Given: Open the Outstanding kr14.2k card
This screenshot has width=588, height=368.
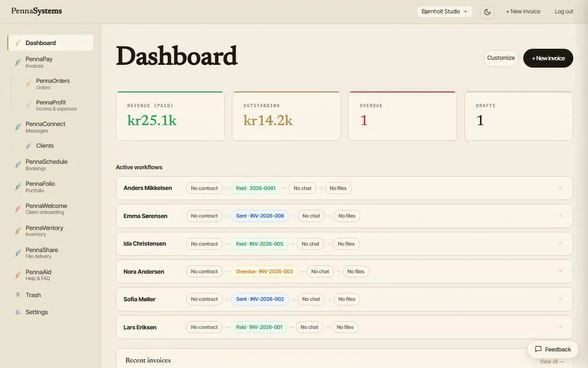Looking at the screenshot, I should coord(286,116).
